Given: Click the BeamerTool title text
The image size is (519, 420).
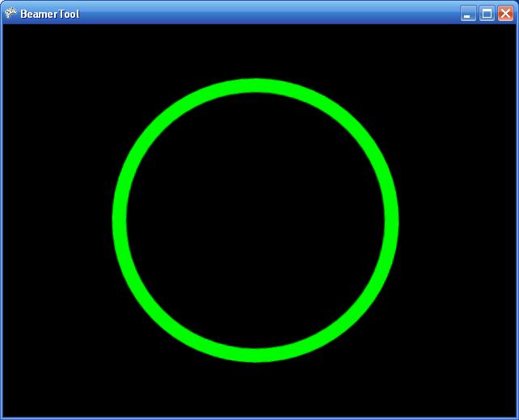Looking at the screenshot, I should tap(49, 14).
